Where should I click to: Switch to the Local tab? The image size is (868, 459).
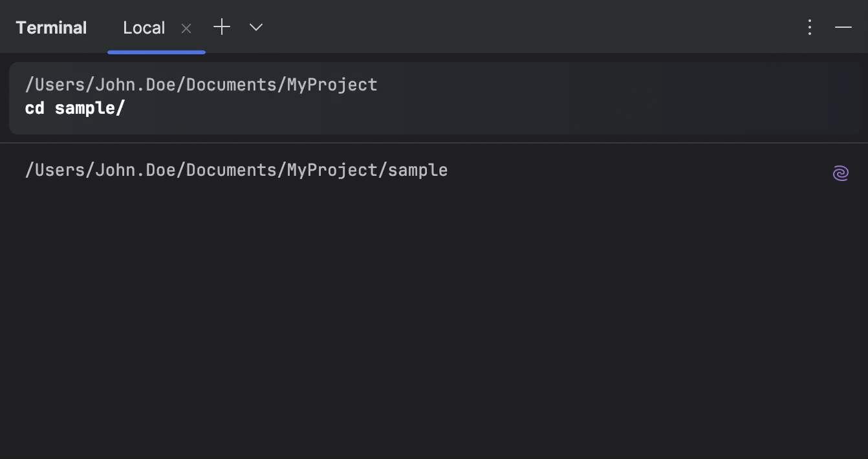(x=144, y=28)
